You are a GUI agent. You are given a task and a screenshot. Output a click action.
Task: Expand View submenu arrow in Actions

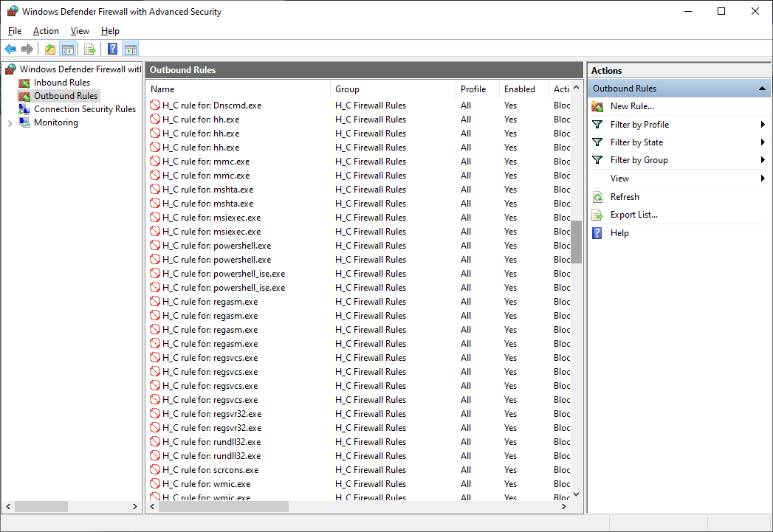pyautogui.click(x=763, y=179)
